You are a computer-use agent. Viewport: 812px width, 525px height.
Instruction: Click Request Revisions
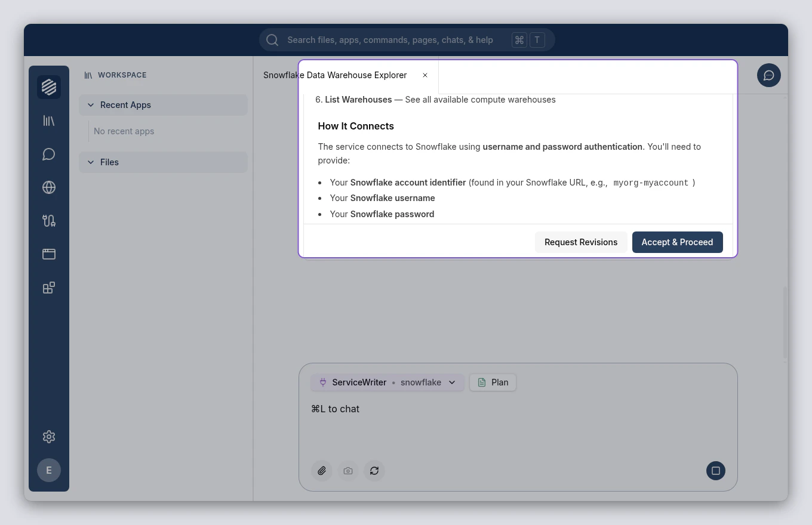[x=581, y=242]
